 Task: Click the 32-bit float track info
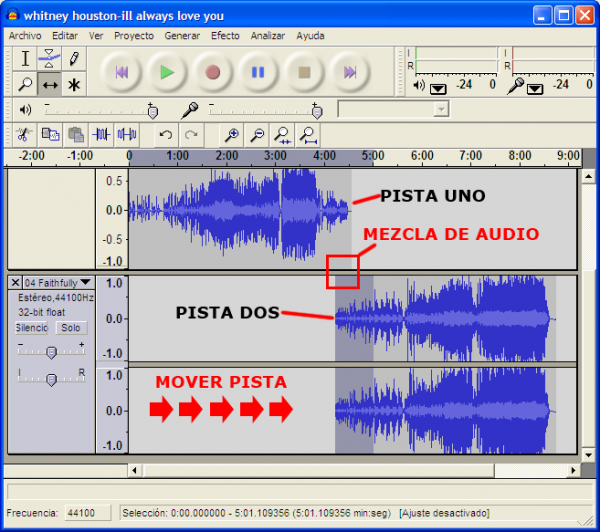point(42,312)
